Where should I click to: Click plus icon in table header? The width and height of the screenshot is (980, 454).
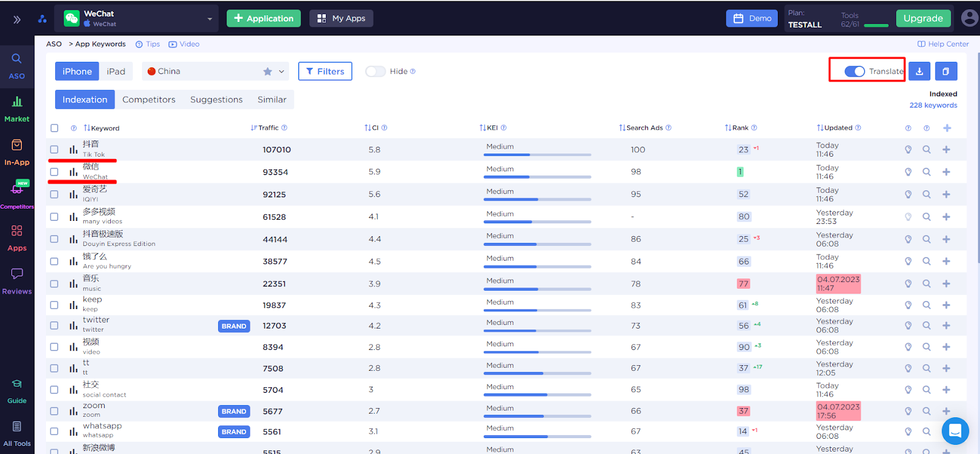[947, 128]
